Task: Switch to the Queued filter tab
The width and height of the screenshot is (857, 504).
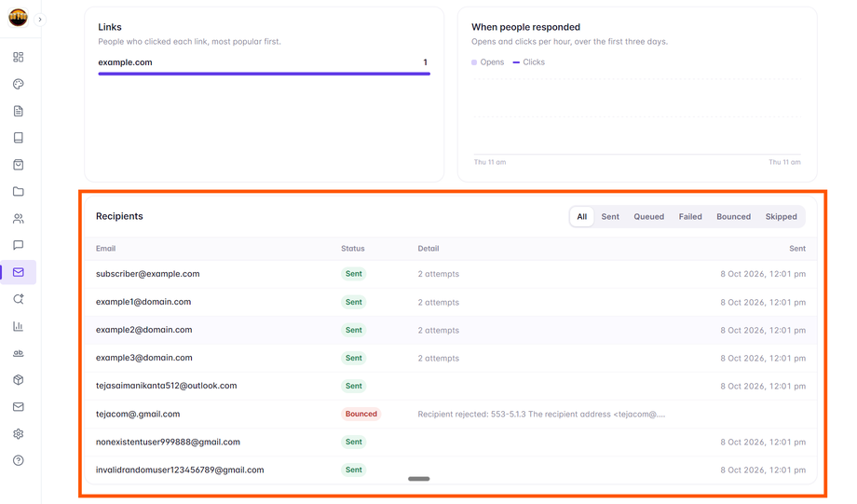Action: [x=648, y=216]
